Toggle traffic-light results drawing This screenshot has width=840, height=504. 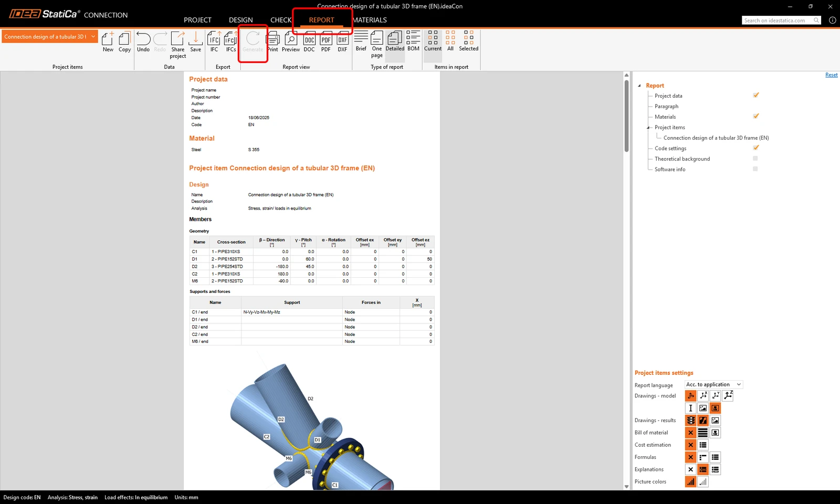point(691,421)
